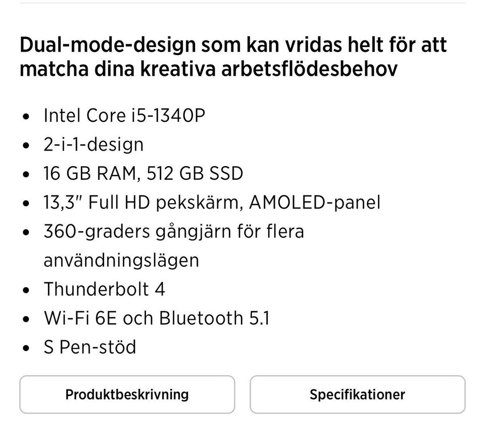Click the AMOLED-panel text

tap(315, 203)
